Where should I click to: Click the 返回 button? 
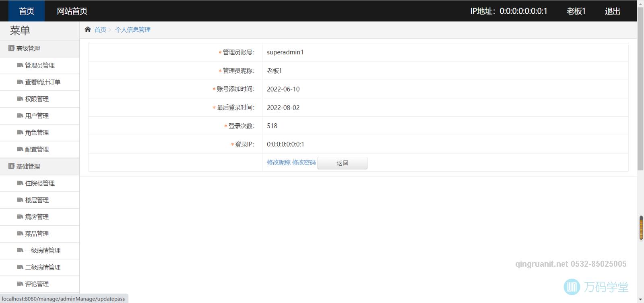(x=342, y=163)
